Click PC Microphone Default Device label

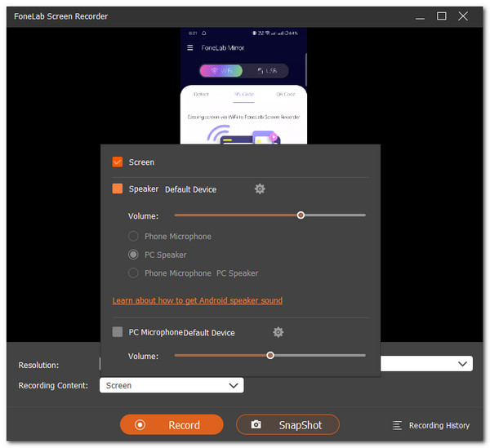[209, 333]
